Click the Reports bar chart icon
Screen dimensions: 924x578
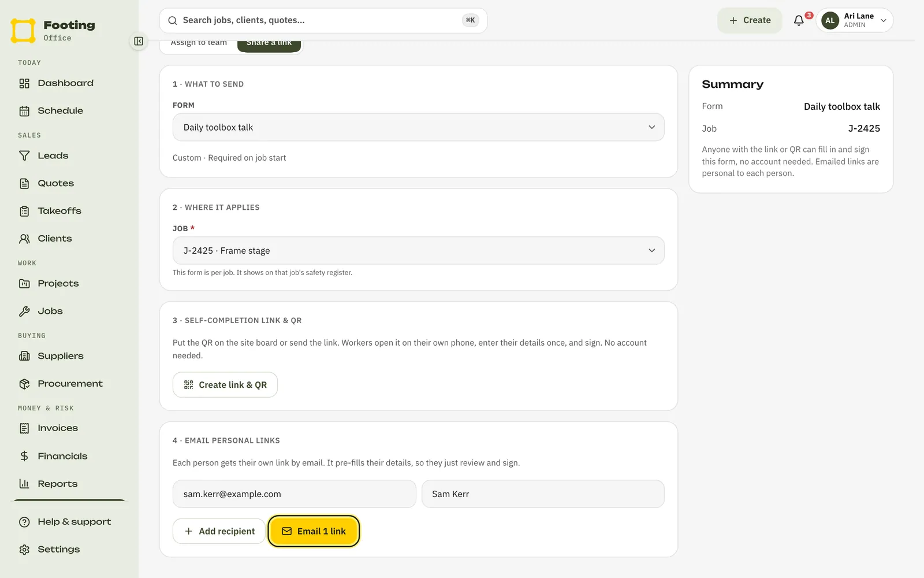coord(24,484)
